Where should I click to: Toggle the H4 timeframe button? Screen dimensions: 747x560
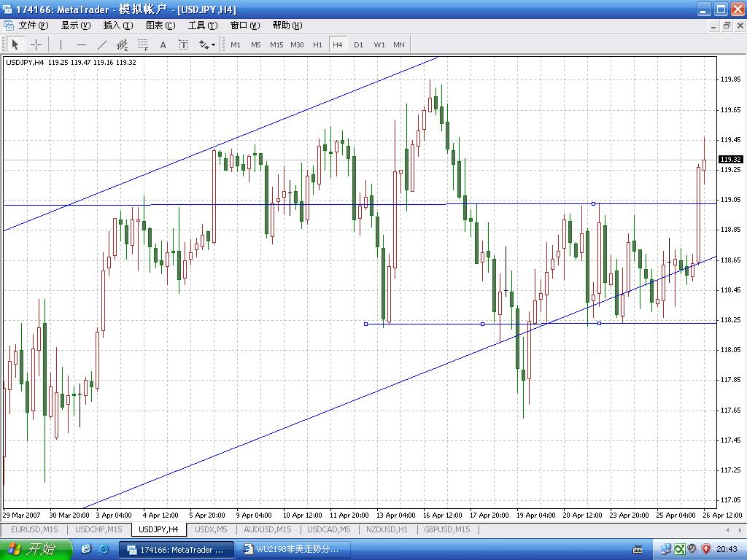click(337, 44)
